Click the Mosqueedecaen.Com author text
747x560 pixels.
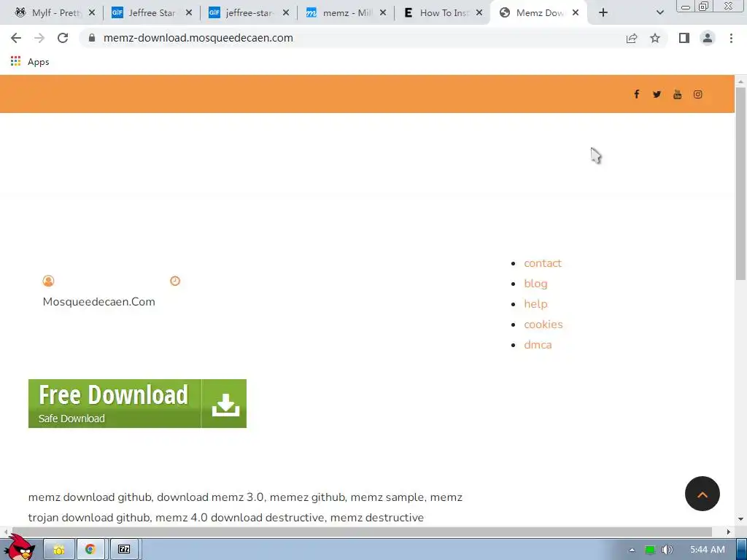(x=98, y=302)
